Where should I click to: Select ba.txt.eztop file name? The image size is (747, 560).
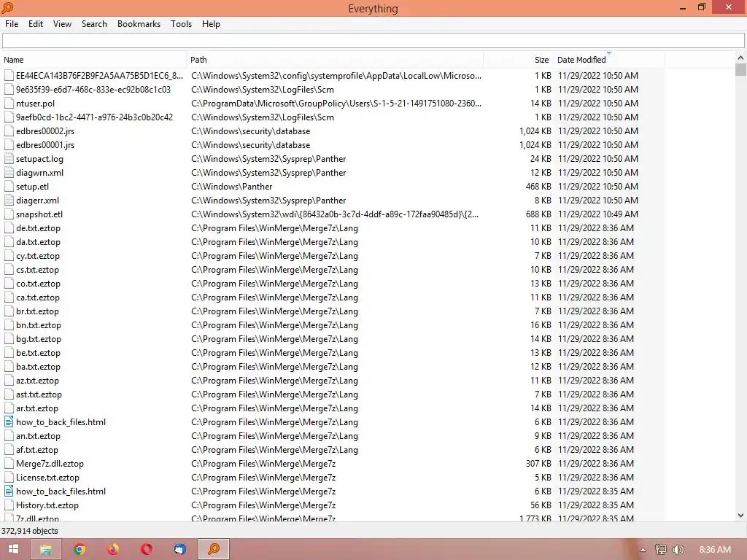pos(38,366)
